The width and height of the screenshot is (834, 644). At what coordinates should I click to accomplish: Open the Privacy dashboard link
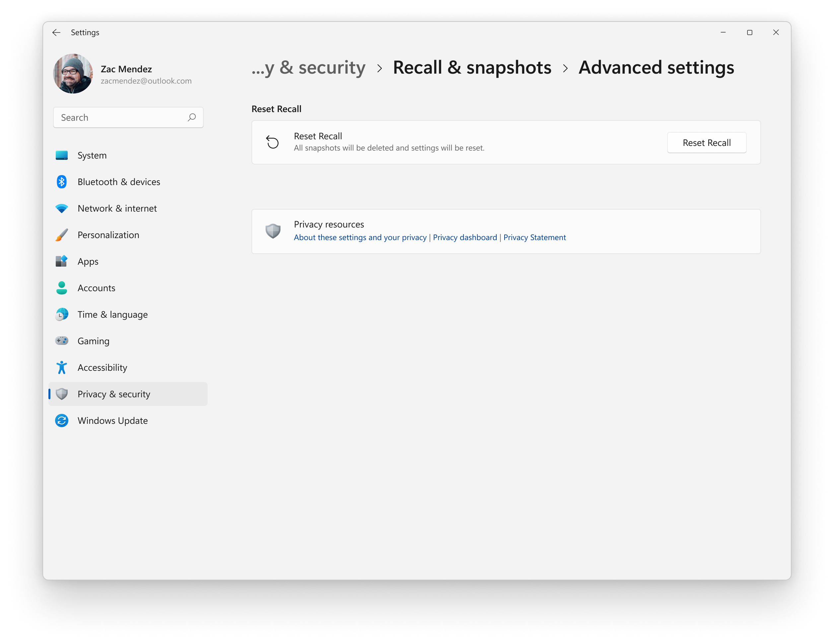tap(465, 237)
